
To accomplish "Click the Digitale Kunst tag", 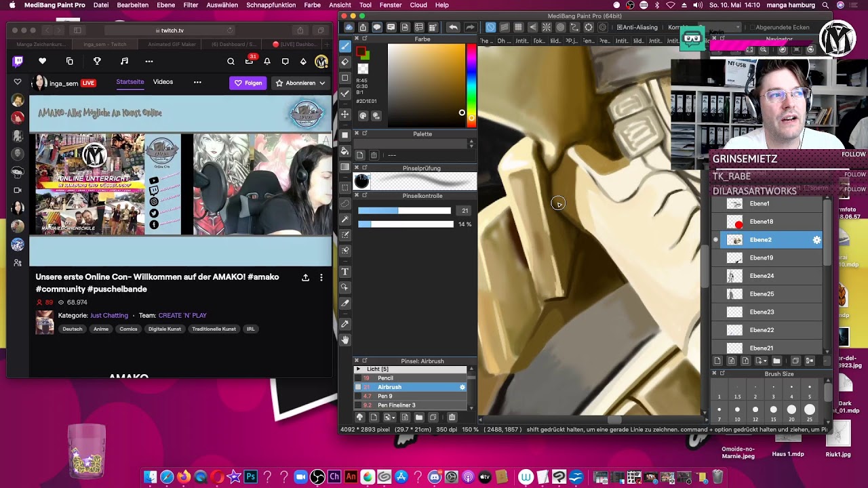I will click(x=165, y=329).
